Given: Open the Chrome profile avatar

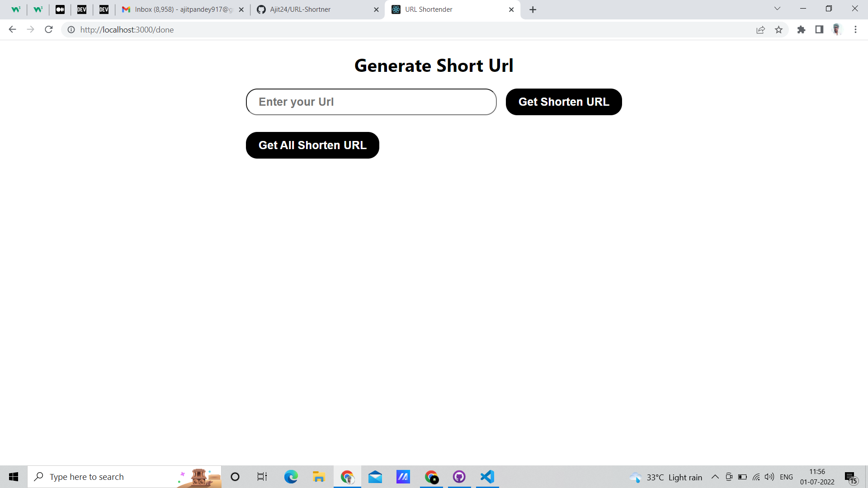Looking at the screenshot, I should click(837, 30).
